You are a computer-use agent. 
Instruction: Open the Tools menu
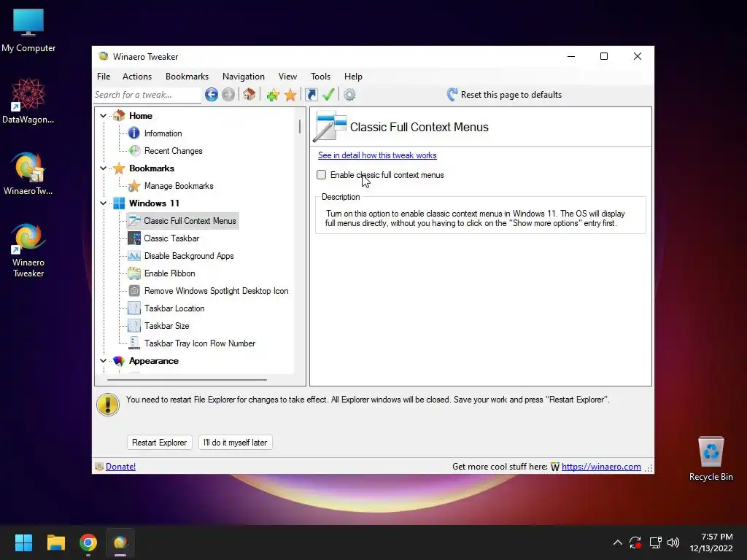(x=321, y=76)
